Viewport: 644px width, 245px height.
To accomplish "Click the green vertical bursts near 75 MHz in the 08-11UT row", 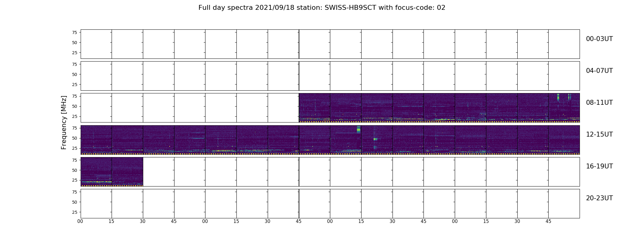I will pos(564,97).
